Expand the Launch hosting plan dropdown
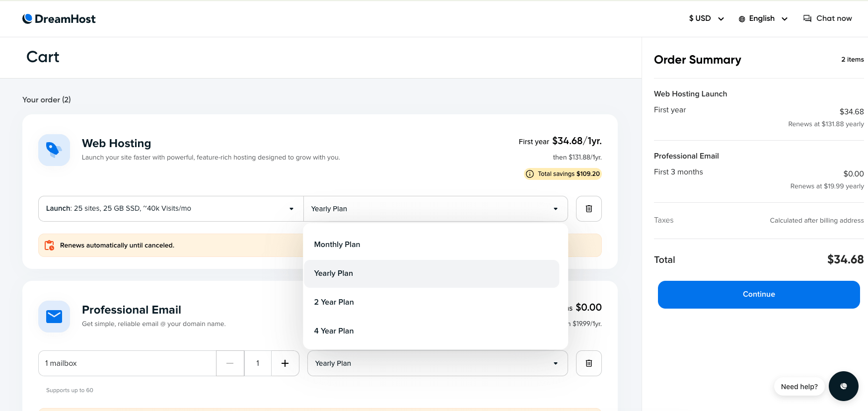 coord(171,209)
